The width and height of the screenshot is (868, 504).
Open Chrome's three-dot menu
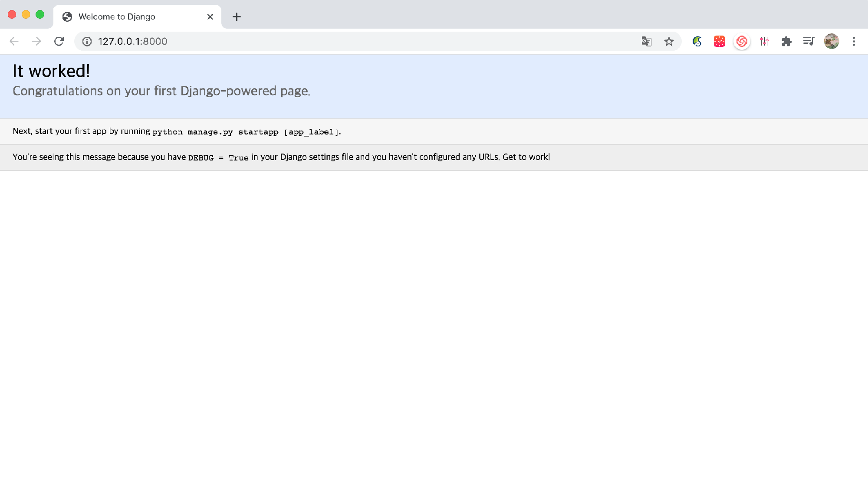coord(853,41)
